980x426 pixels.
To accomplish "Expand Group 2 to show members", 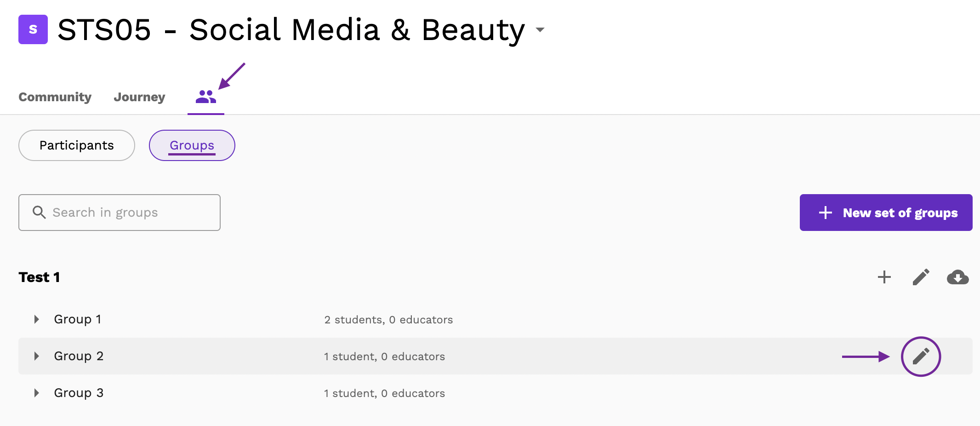I will coord(36,356).
